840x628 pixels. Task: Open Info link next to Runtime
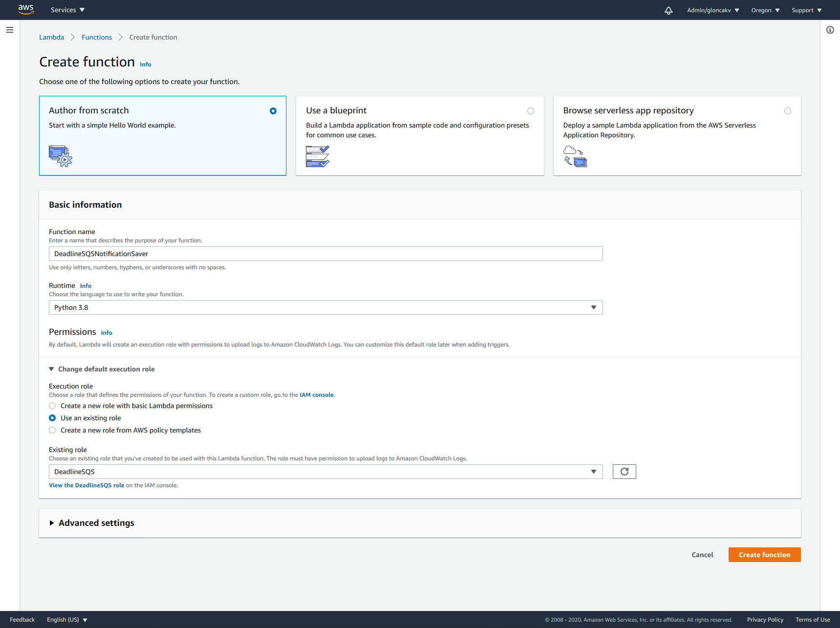(86, 286)
